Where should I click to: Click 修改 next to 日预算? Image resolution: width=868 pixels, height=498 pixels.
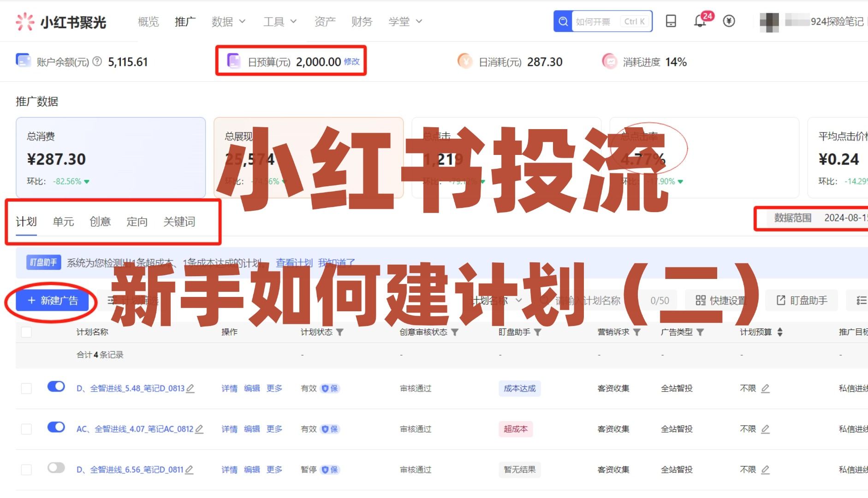click(x=352, y=61)
